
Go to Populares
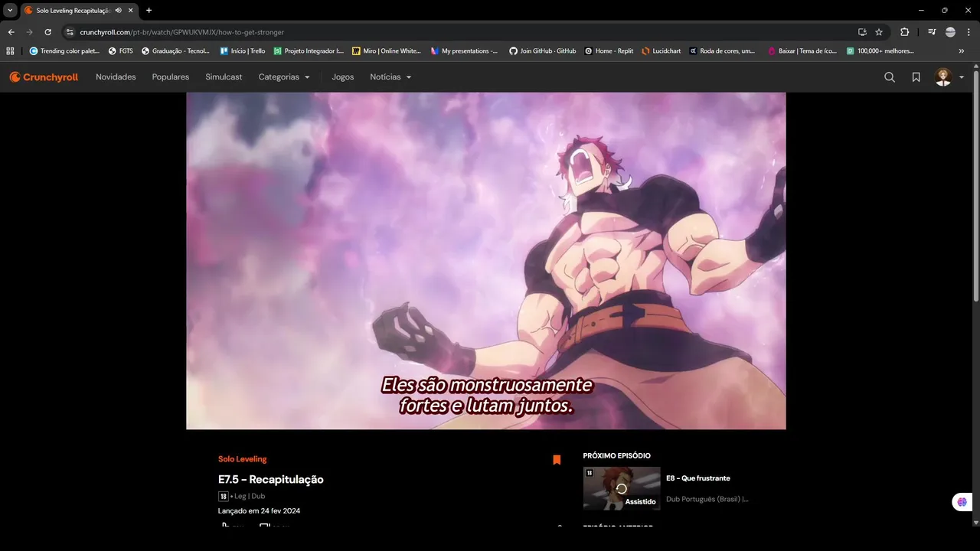click(171, 77)
